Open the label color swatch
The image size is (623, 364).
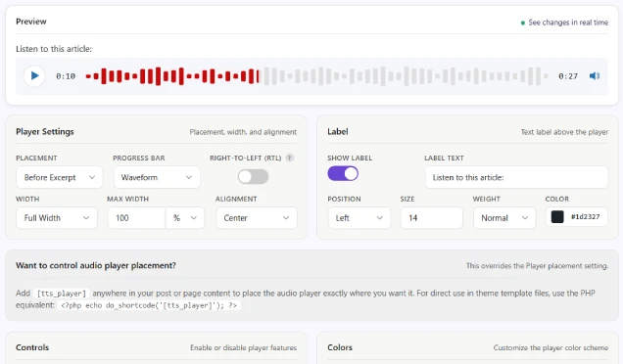tap(557, 216)
